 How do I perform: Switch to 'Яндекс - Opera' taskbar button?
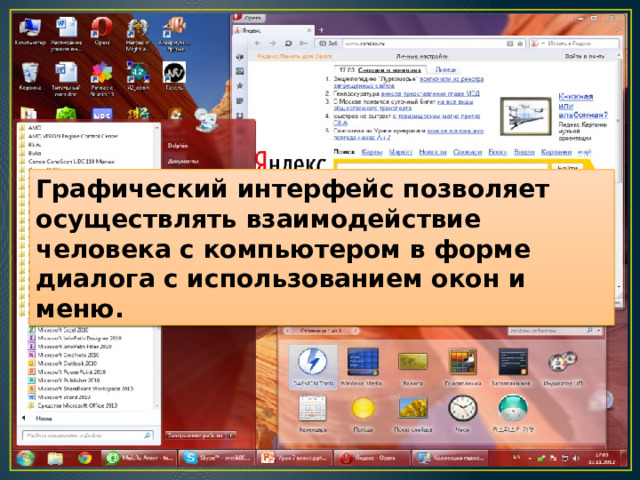(371, 458)
